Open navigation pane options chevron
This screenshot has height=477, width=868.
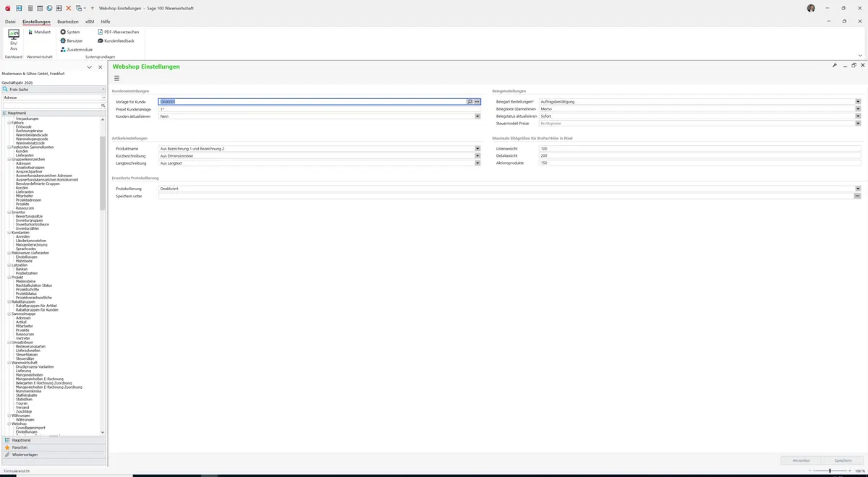(89, 66)
